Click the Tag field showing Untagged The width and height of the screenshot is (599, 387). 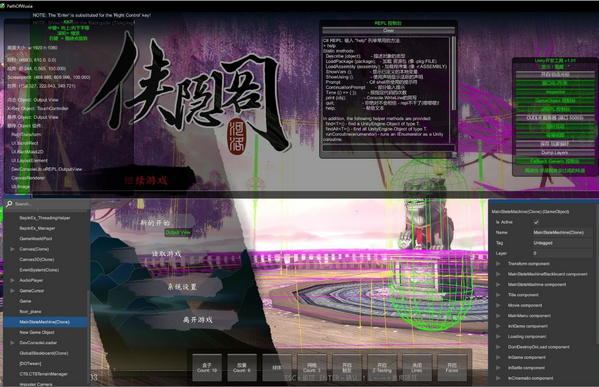click(x=563, y=243)
